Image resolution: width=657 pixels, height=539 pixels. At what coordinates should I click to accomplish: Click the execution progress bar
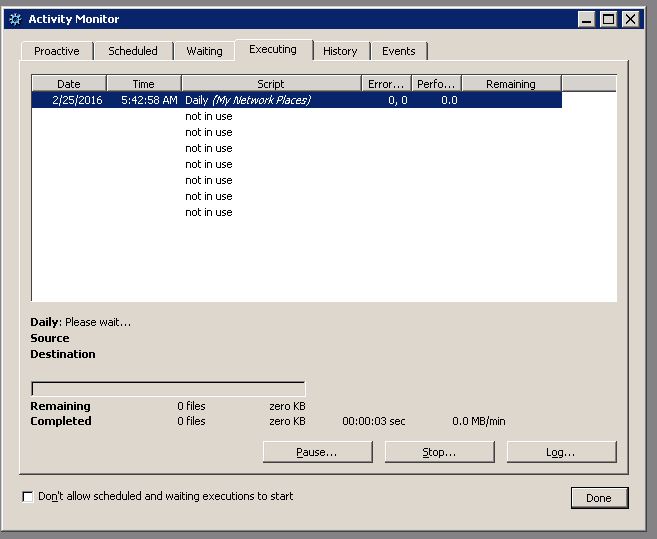pos(168,389)
